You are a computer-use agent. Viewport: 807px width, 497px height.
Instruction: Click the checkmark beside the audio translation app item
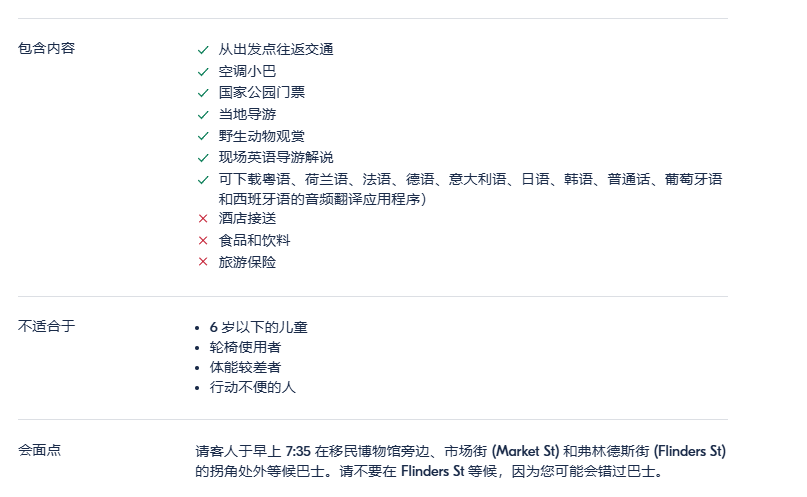point(203,180)
